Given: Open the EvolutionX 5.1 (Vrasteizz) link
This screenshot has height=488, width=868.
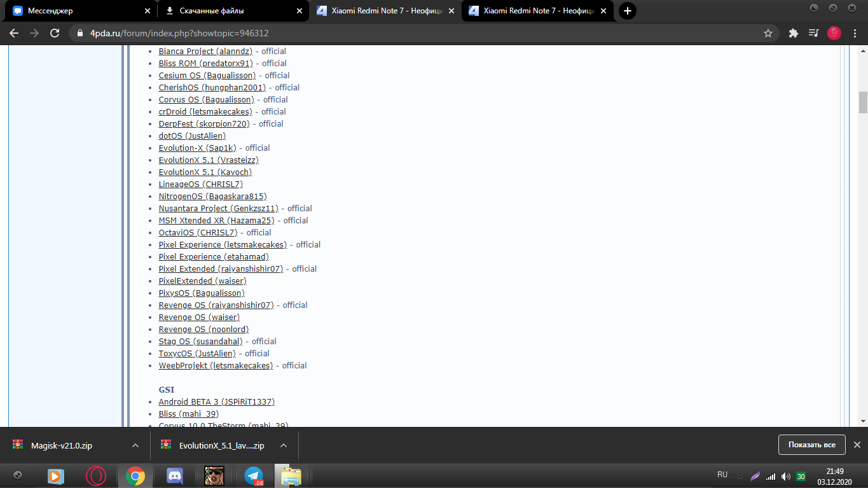Looking at the screenshot, I should coord(209,160).
